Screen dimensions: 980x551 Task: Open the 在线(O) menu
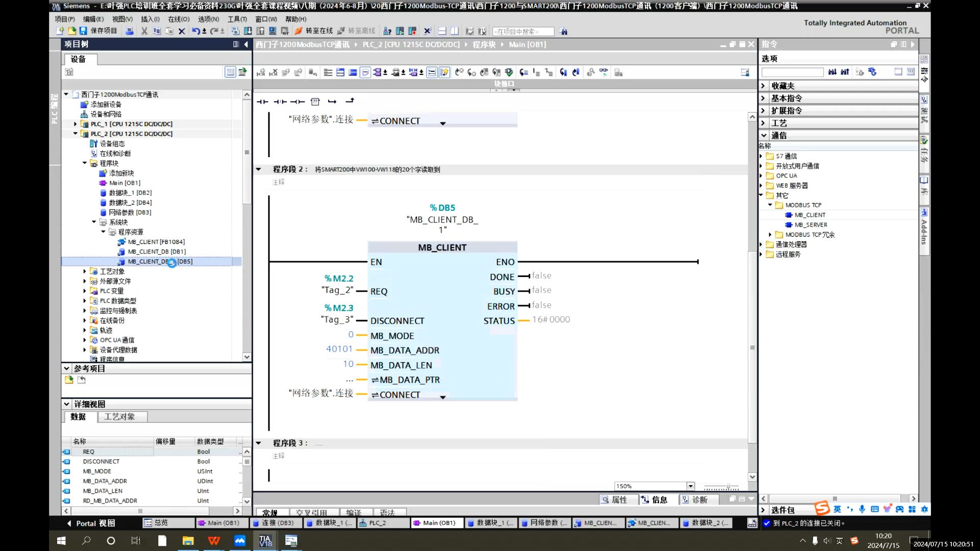179,19
